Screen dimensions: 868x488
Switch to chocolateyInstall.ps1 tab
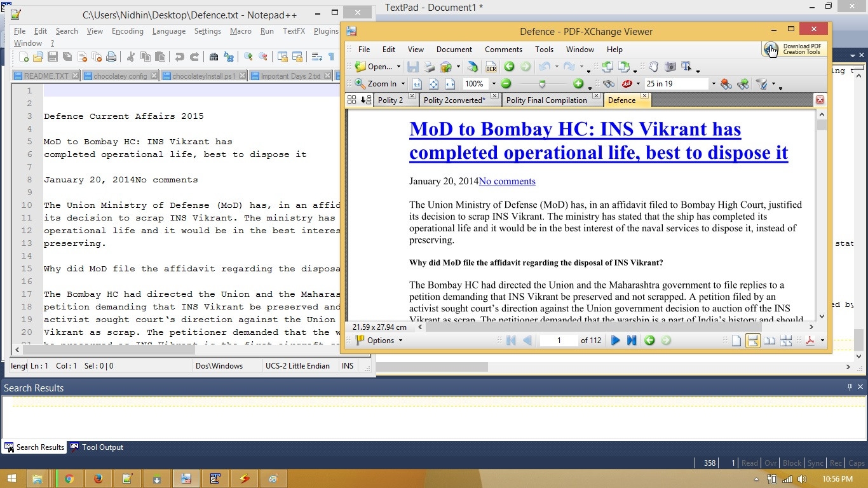[x=203, y=76]
